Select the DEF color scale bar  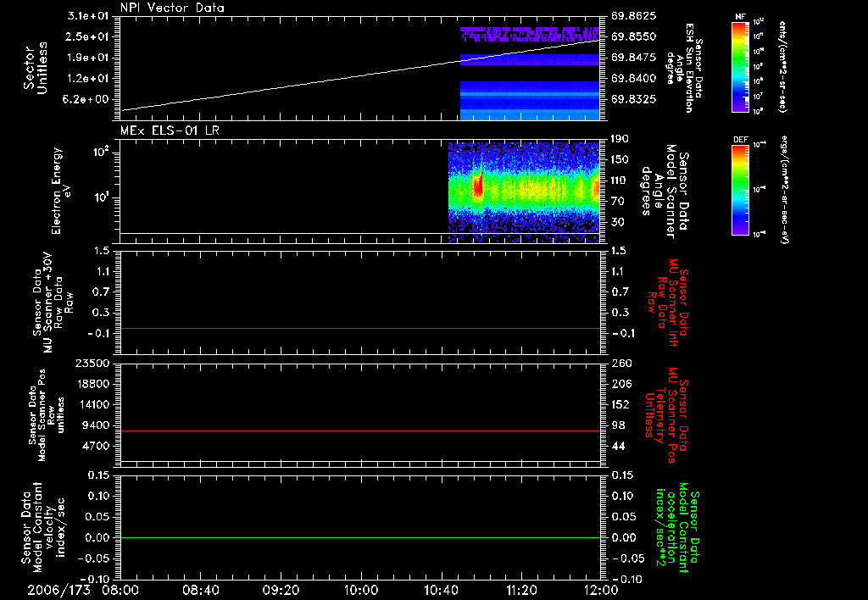pos(741,190)
